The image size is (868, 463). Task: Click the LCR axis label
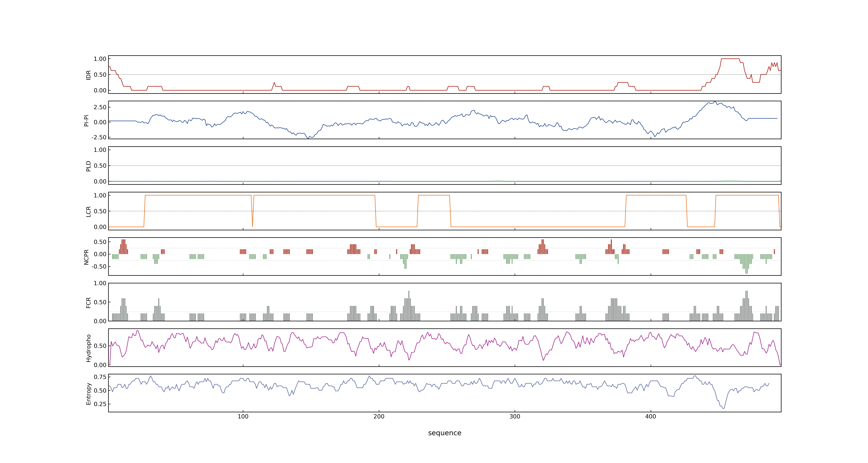[88, 211]
